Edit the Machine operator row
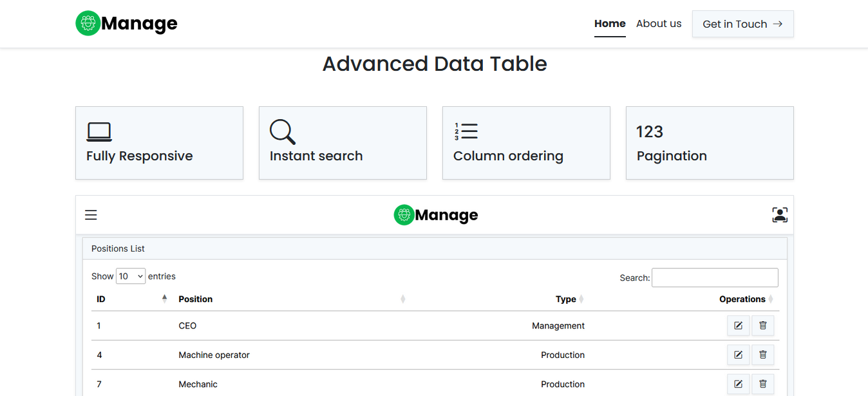The width and height of the screenshot is (868, 396). pos(738,355)
